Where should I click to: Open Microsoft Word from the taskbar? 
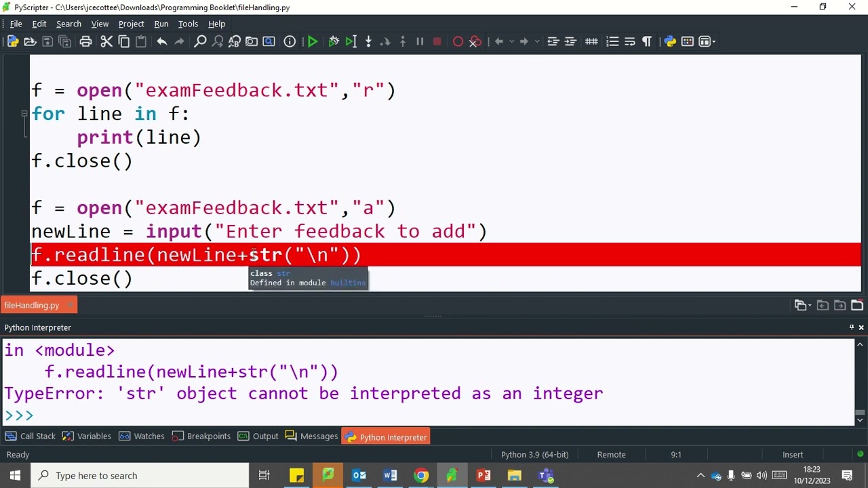[390, 476]
